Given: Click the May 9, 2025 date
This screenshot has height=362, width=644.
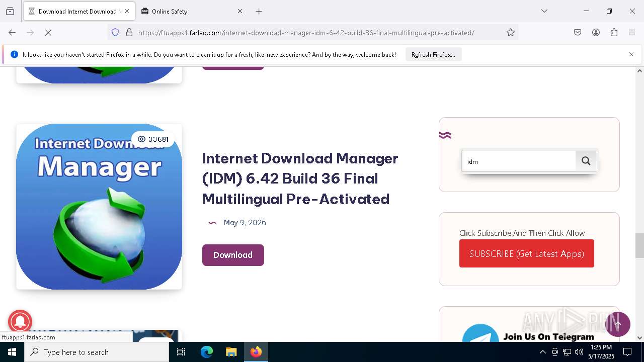Looking at the screenshot, I should point(245,223).
